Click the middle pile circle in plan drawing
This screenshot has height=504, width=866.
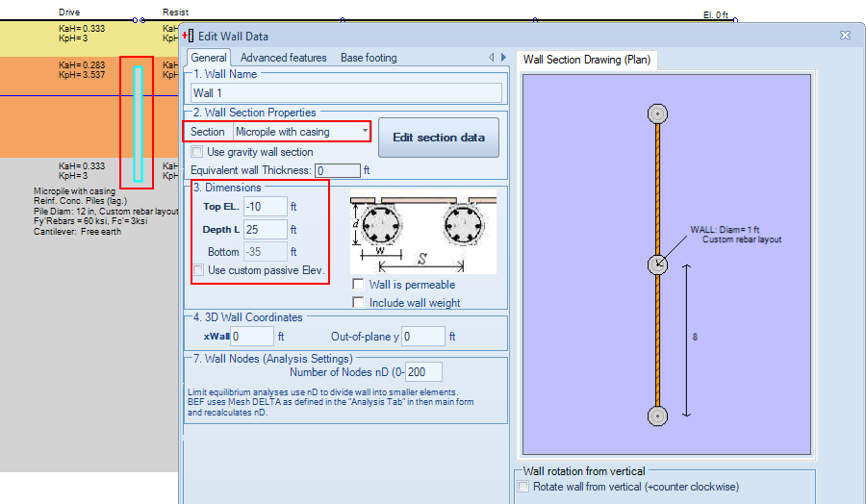click(657, 265)
